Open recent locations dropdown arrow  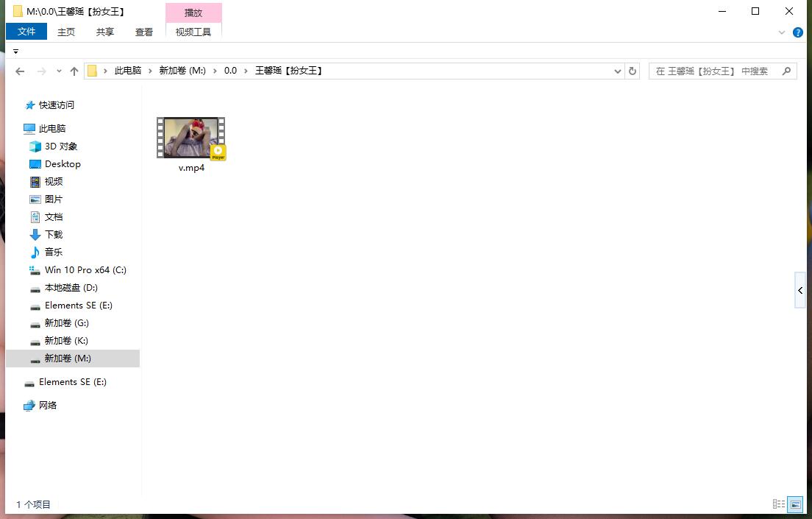[x=59, y=71]
